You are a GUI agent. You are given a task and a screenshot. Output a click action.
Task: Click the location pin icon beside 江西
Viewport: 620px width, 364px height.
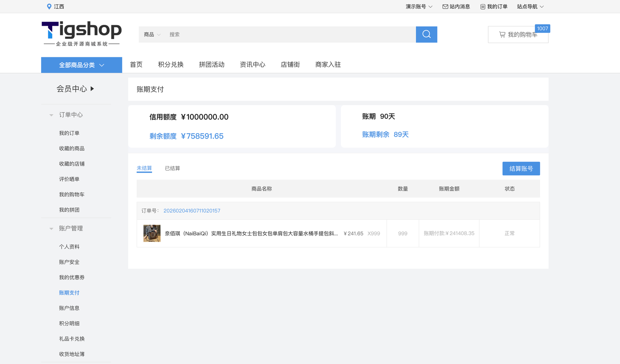pyautogui.click(x=49, y=6)
